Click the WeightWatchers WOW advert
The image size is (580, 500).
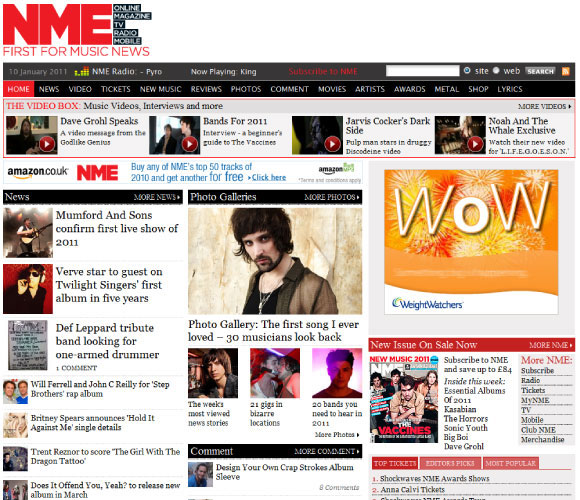tap(471, 242)
